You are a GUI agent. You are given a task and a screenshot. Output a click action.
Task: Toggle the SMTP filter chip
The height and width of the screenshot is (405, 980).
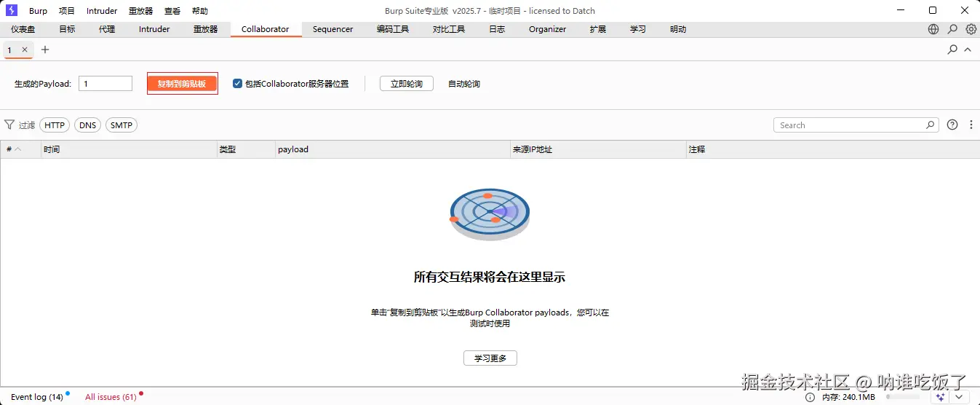tap(121, 125)
